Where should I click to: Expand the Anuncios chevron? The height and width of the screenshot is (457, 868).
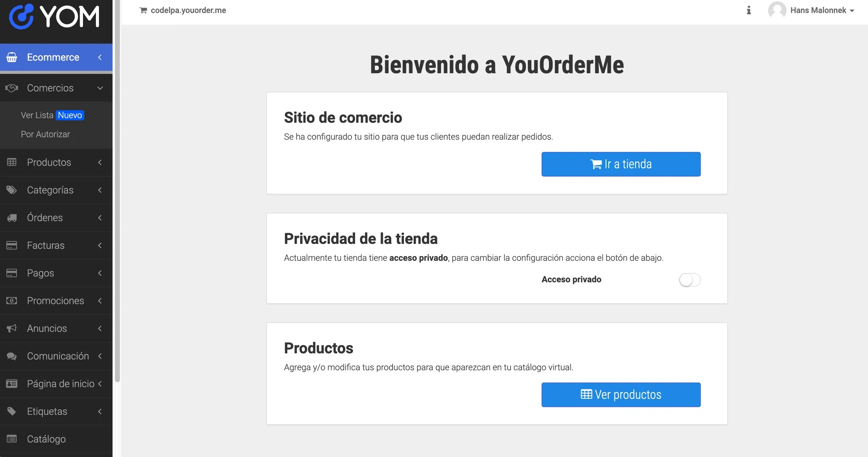click(100, 328)
